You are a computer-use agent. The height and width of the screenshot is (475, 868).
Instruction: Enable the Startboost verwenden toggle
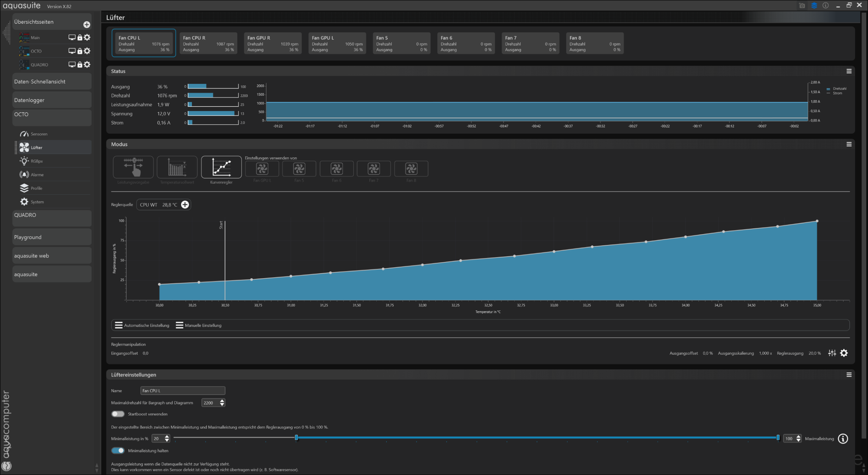118,414
